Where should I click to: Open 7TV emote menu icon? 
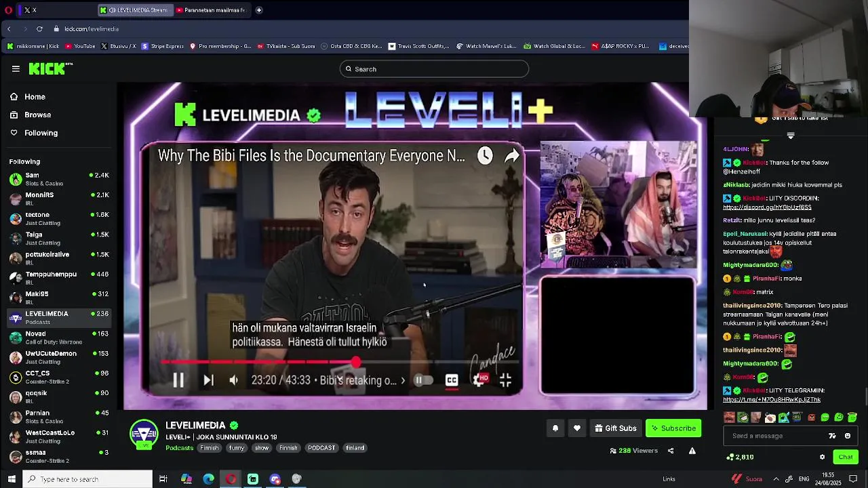pyautogui.click(x=833, y=436)
